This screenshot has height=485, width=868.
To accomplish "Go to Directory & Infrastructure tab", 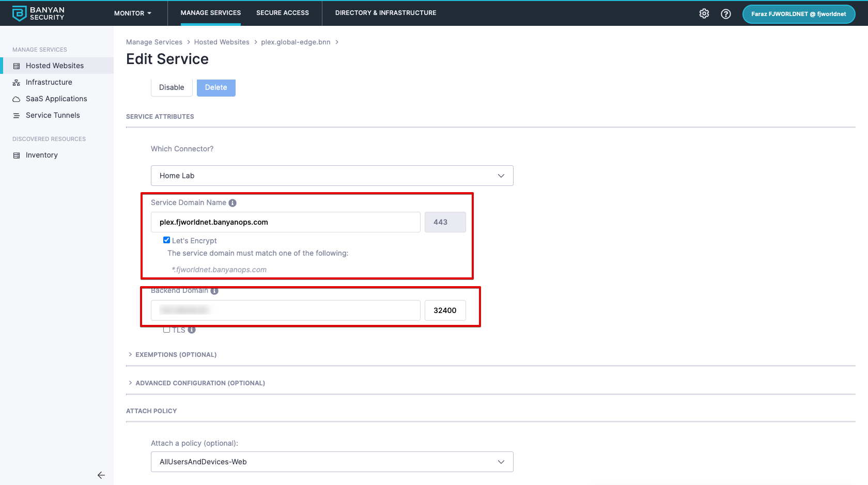I will (385, 13).
